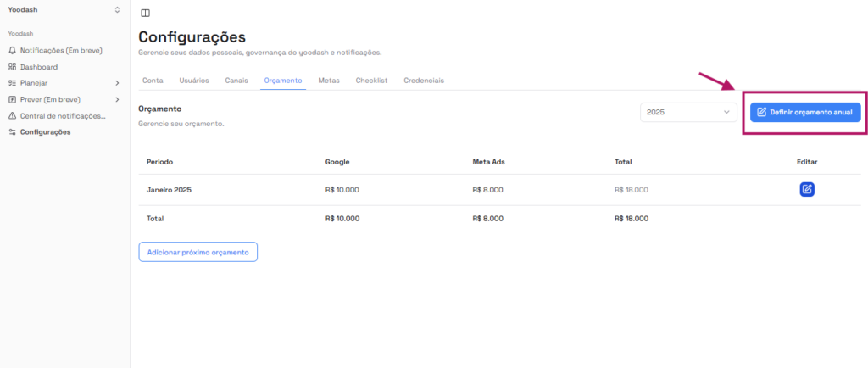The width and height of the screenshot is (868, 368).
Task: Open the Canais tab
Action: pyautogui.click(x=236, y=80)
